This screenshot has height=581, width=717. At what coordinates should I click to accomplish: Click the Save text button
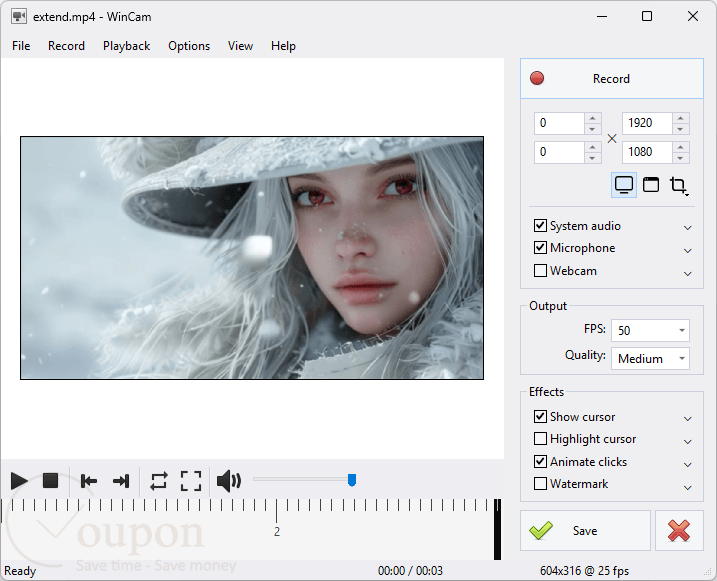pyautogui.click(x=585, y=531)
